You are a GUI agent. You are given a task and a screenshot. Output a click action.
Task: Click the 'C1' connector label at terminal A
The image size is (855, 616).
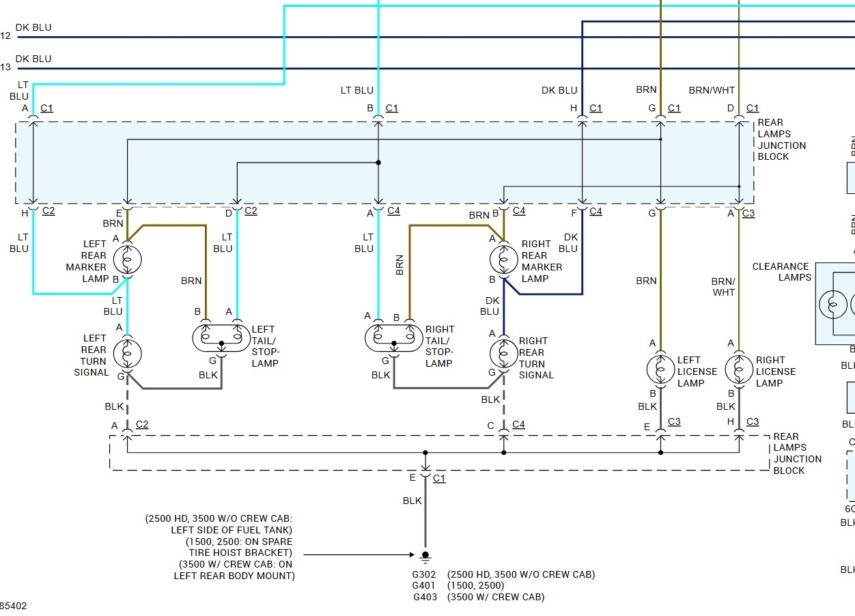pos(47,108)
